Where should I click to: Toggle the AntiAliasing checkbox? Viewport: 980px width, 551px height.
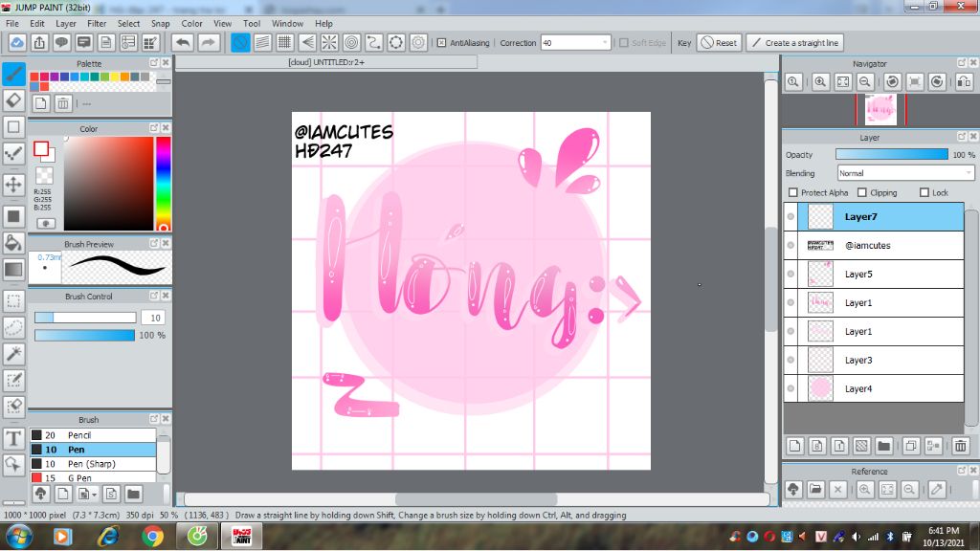442,42
